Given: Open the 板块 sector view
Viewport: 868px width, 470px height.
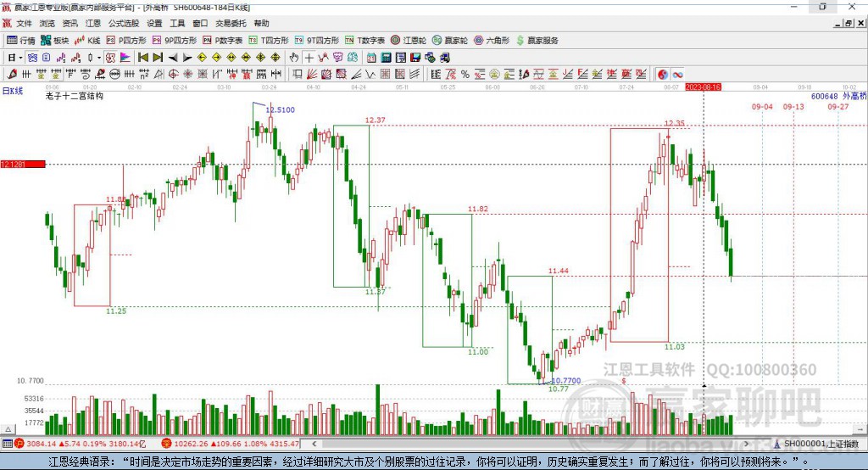Looking at the screenshot, I should pyautogui.click(x=54, y=41).
